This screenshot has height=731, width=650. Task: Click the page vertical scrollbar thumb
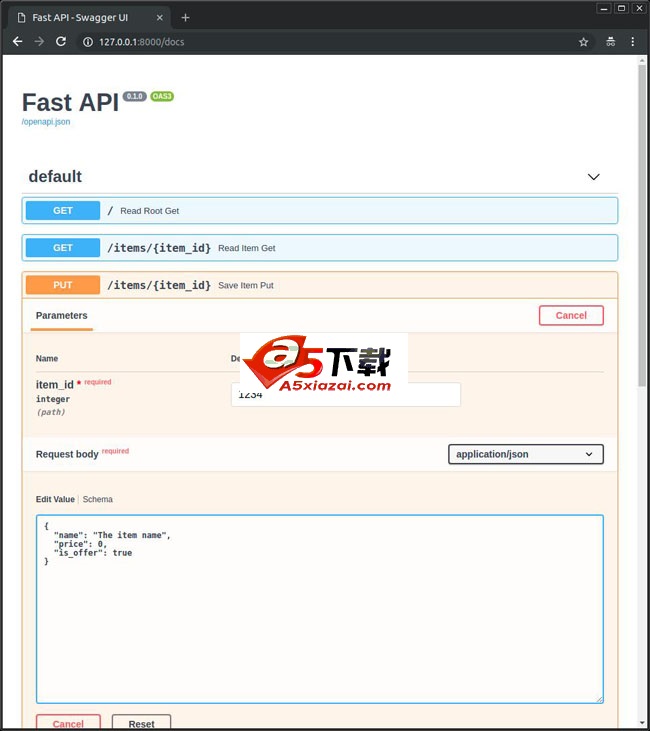[642, 226]
